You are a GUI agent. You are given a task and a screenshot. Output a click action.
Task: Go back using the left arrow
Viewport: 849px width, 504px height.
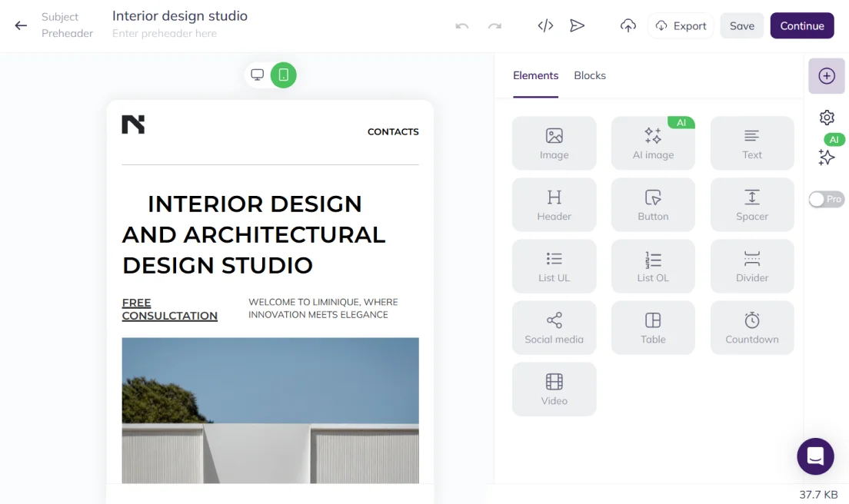coord(21,25)
